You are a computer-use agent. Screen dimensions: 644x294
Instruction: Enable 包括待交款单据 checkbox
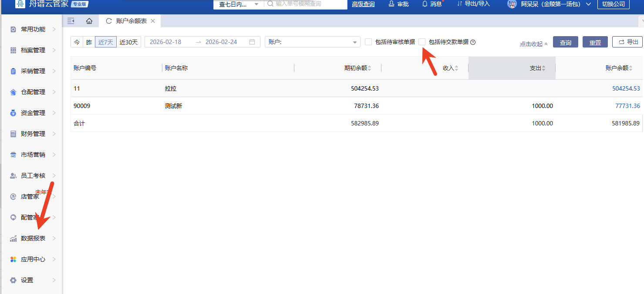coord(422,42)
